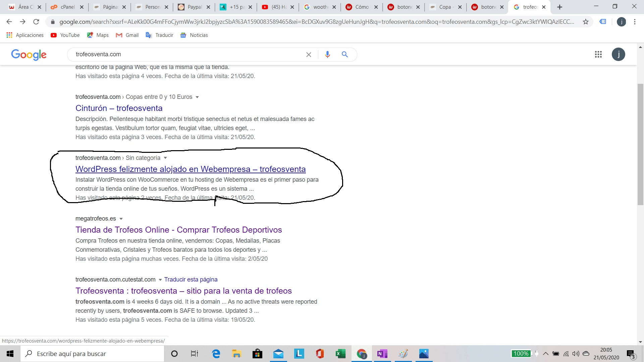Viewport: 644px width, 362px height.
Task: Open the Mail app from the taskbar
Action: (278, 354)
